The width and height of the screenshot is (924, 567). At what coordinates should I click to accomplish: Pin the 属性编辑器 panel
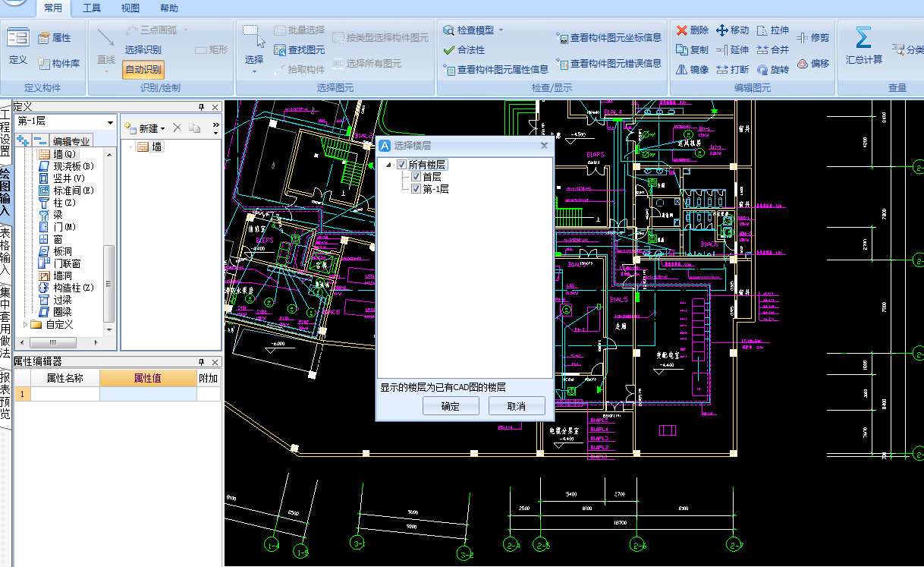pyautogui.click(x=202, y=362)
